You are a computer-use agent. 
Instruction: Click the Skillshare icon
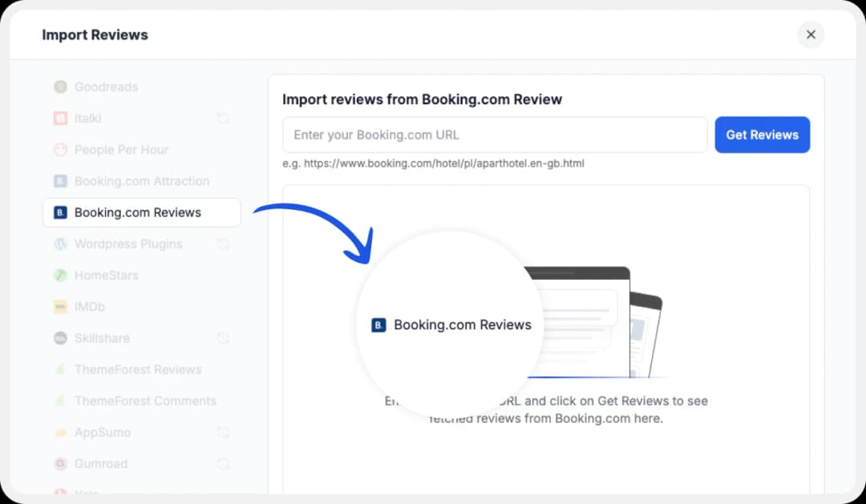tap(60, 338)
